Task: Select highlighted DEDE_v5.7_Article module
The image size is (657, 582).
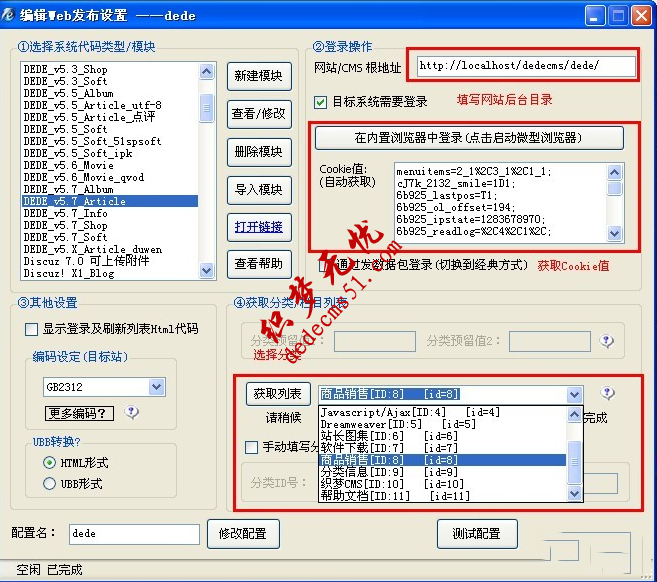Action: click(x=110, y=201)
